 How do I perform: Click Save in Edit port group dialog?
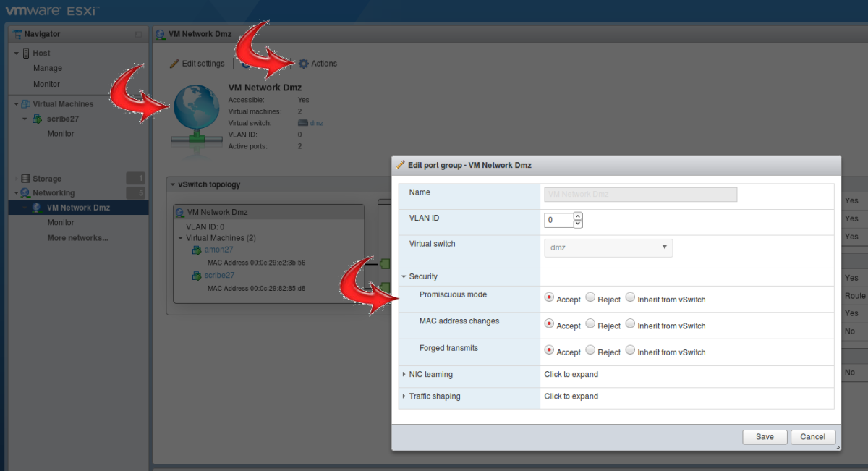[765, 437]
